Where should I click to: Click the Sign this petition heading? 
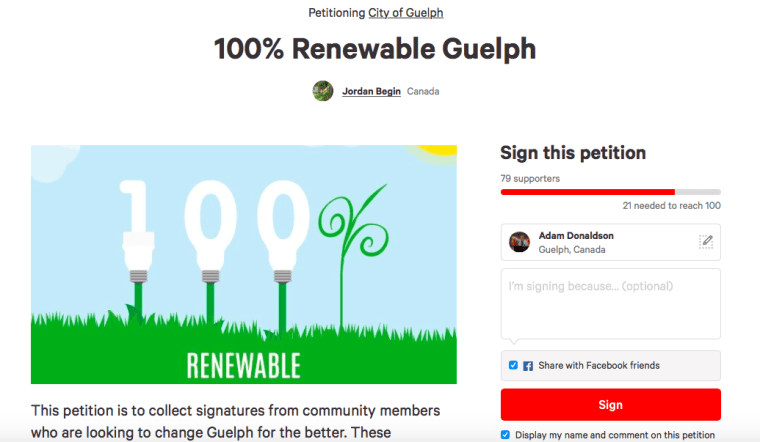[x=573, y=153]
